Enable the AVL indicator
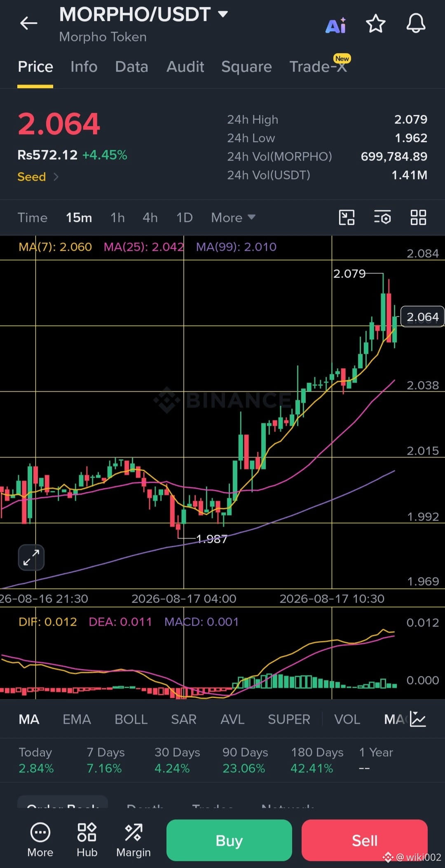Image resolution: width=445 pixels, height=868 pixels. [x=232, y=719]
